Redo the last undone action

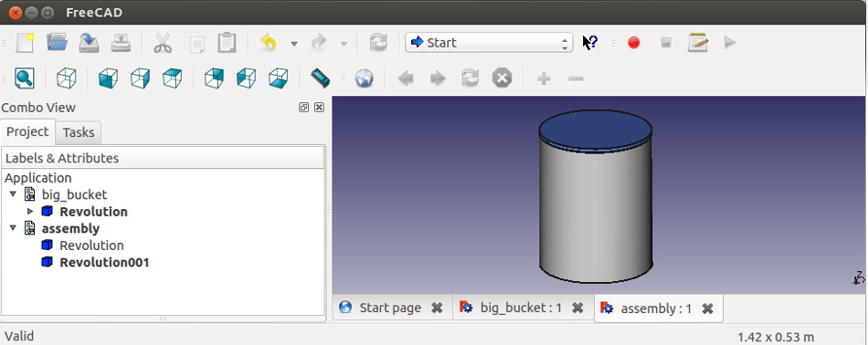coord(319,43)
